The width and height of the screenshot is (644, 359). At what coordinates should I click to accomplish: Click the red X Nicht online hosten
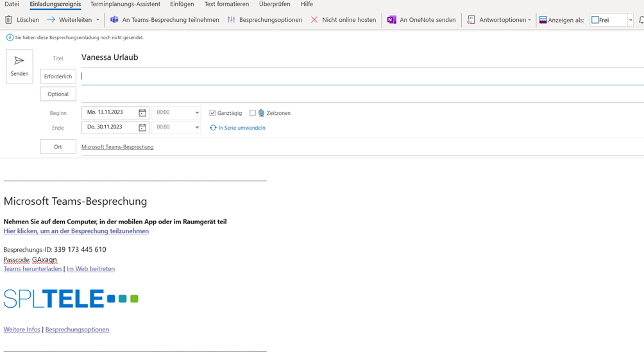[314, 20]
